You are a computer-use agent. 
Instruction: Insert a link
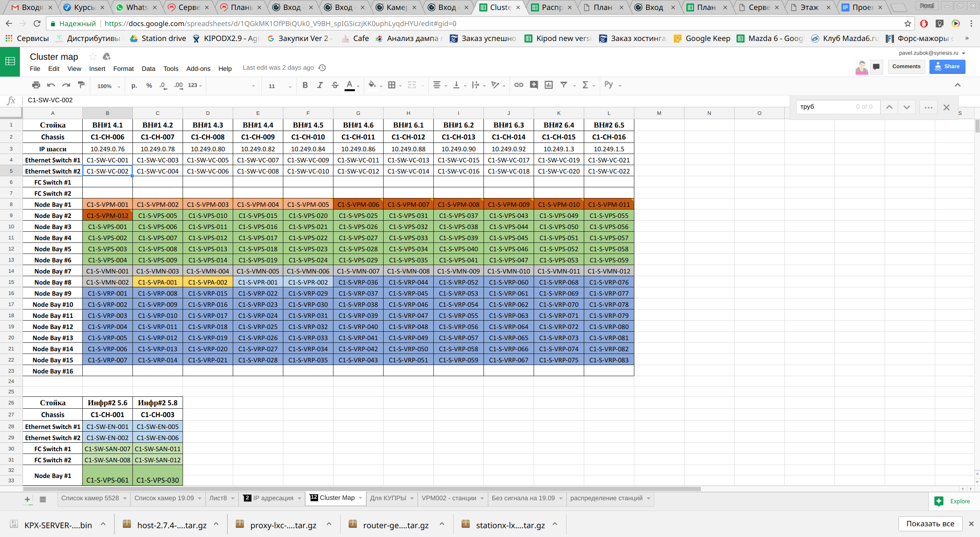(x=519, y=85)
